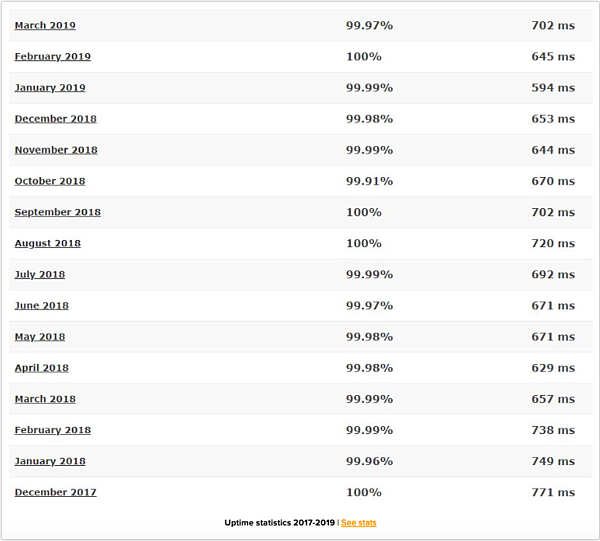The image size is (600, 541).
Task: Open the February 2019 link
Action: (53, 57)
